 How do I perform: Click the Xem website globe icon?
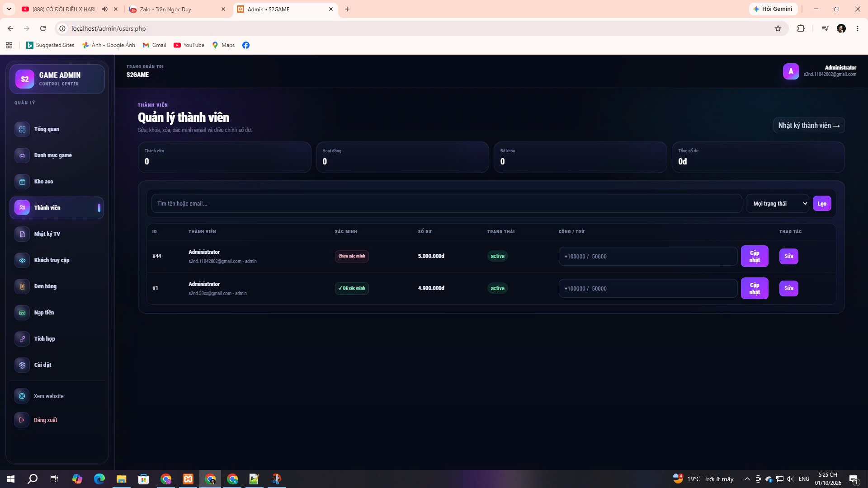[x=22, y=396]
